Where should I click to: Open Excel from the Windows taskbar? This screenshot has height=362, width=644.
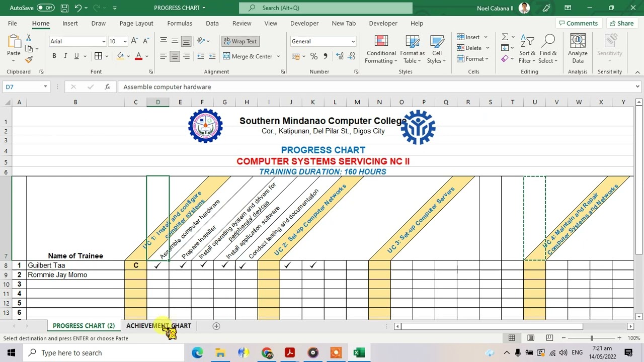[359, 353]
